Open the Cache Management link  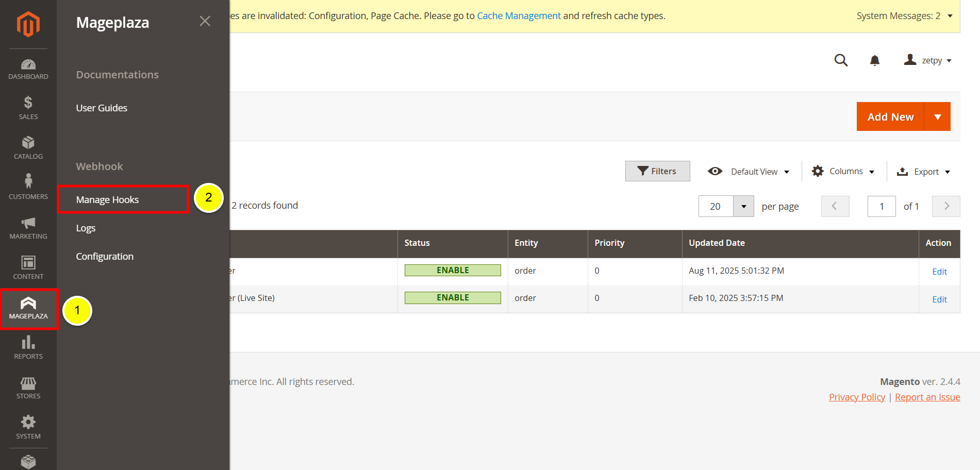(519, 16)
